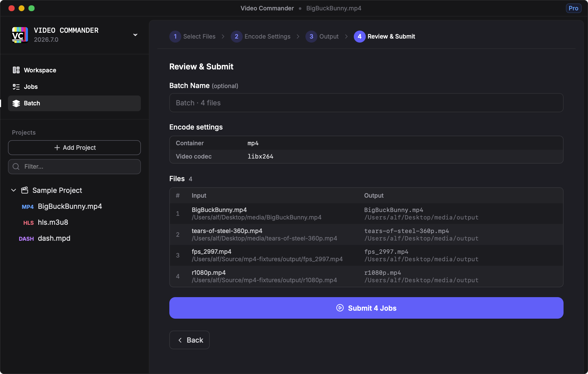The height and width of the screenshot is (374, 588).
Task: Open the Video Commander version dropdown chevron
Action: [135, 35]
